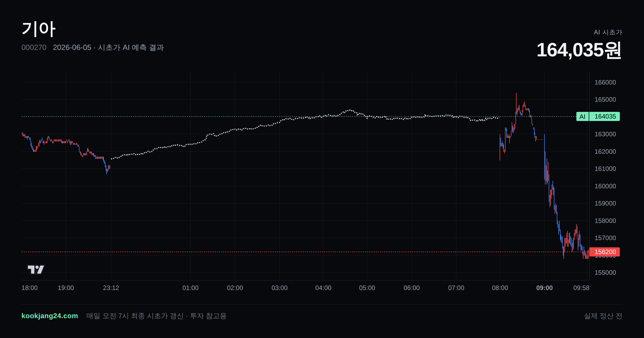Click the 160000 price axis value
The height and width of the screenshot is (338, 644).
[605, 186]
